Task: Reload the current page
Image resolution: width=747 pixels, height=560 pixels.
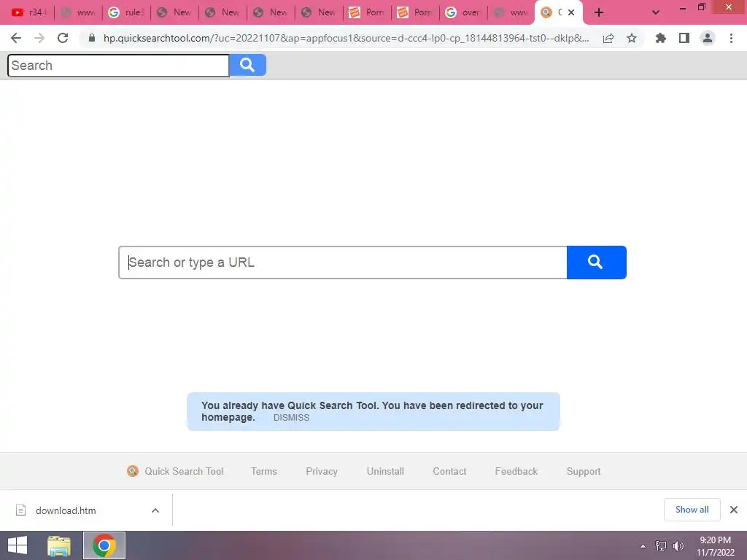Action: (x=63, y=38)
